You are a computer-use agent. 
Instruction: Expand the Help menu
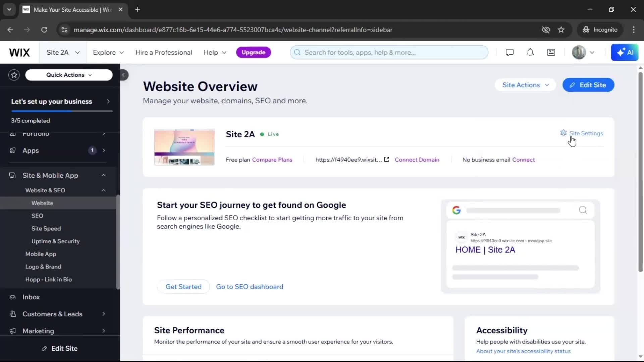(215, 52)
